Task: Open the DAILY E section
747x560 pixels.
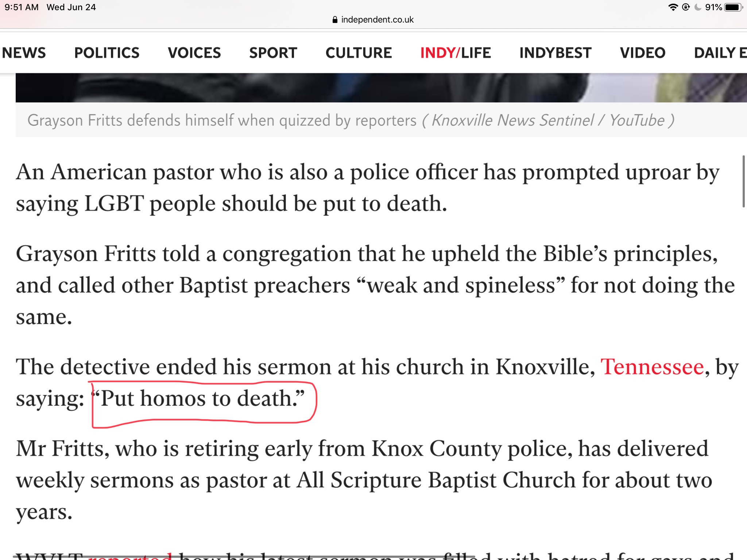Action: coord(720,53)
